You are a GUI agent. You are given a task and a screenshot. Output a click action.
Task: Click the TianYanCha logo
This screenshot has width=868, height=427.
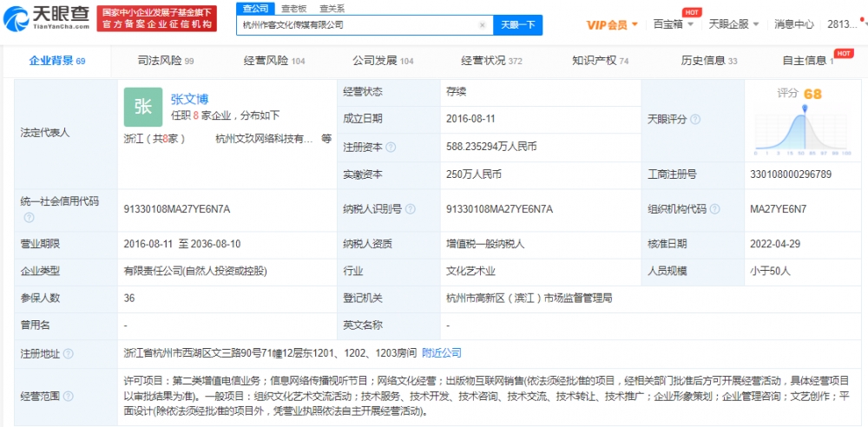point(46,18)
